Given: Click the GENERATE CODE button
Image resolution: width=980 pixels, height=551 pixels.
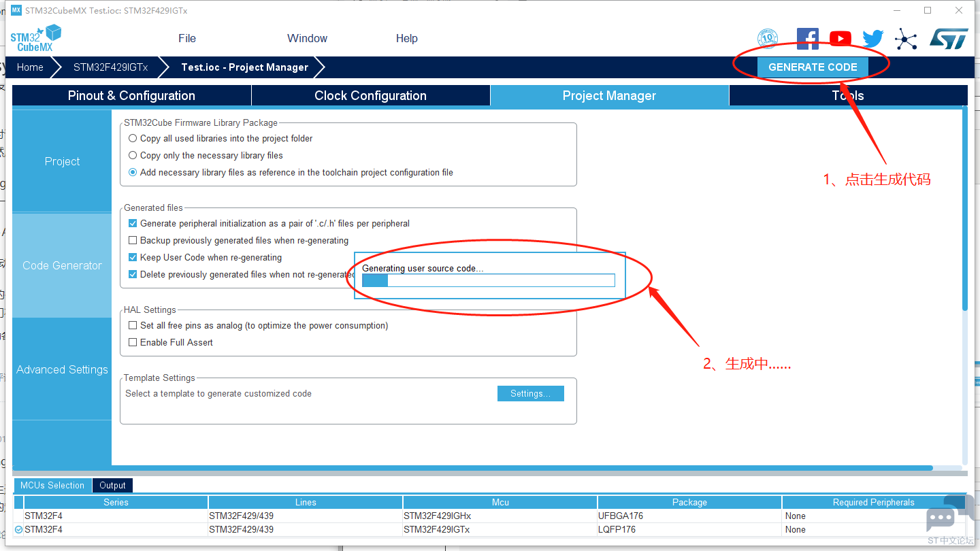Looking at the screenshot, I should coord(813,67).
